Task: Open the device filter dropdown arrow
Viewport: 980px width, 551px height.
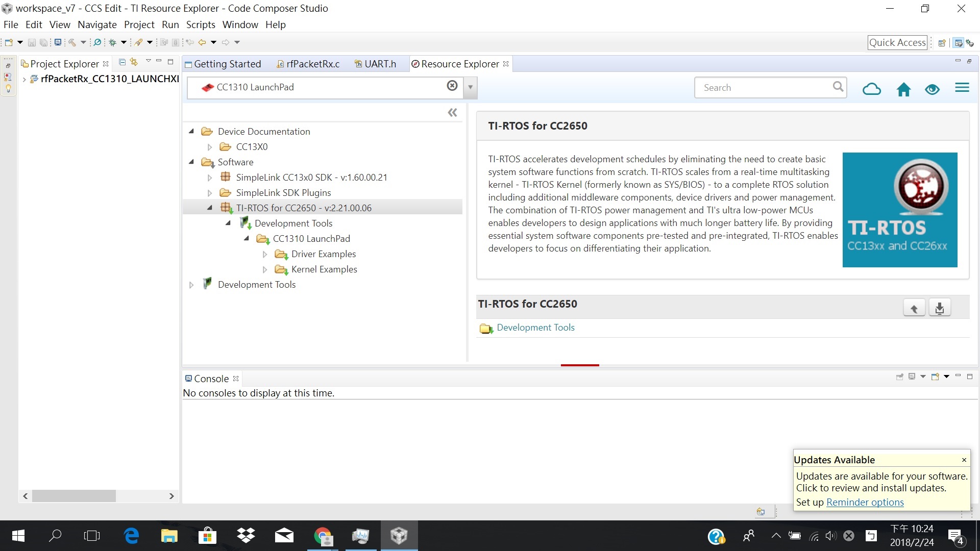Action: click(470, 87)
